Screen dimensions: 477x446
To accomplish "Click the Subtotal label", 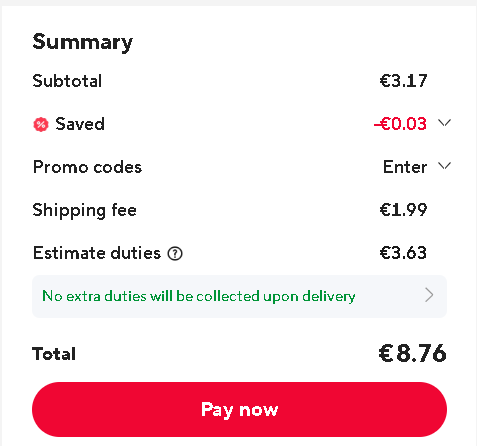I will [67, 81].
